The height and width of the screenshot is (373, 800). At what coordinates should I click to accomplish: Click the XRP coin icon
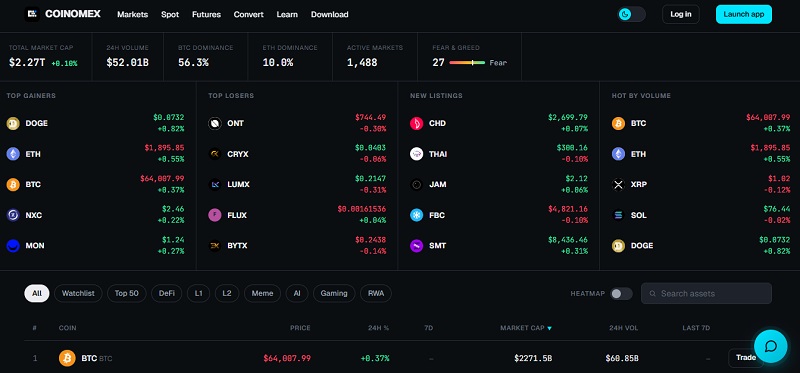pos(618,185)
